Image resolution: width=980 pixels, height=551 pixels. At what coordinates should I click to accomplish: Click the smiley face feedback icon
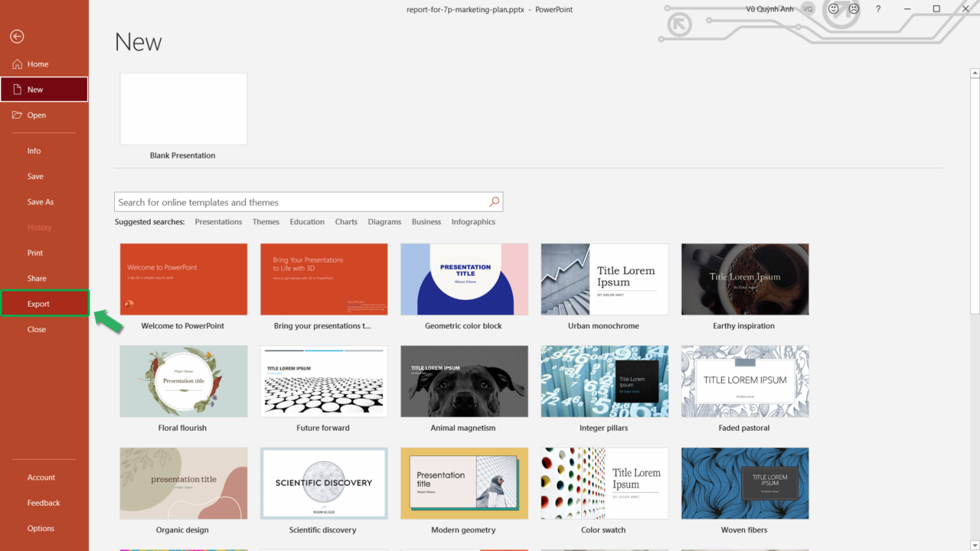point(834,9)
